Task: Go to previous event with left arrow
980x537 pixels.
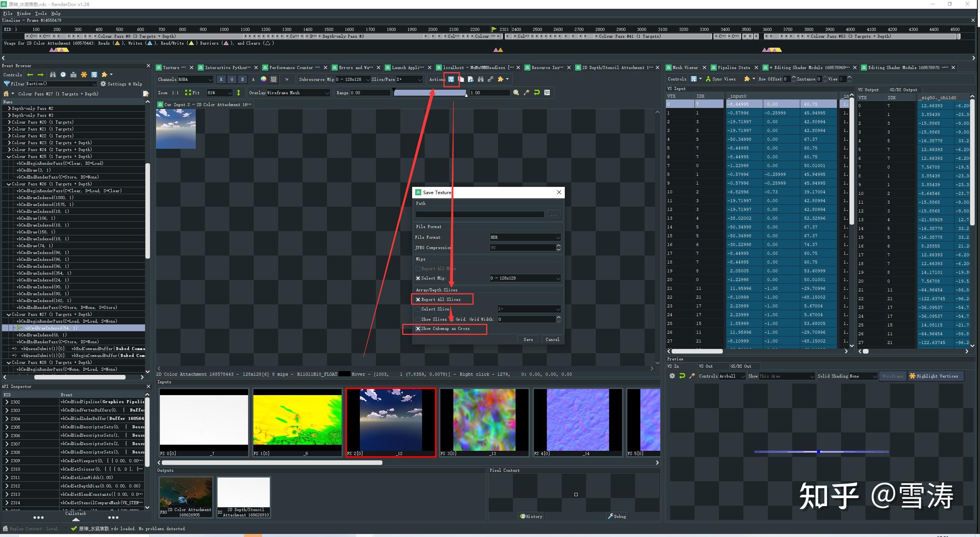Action: click(x=30, y=75)
